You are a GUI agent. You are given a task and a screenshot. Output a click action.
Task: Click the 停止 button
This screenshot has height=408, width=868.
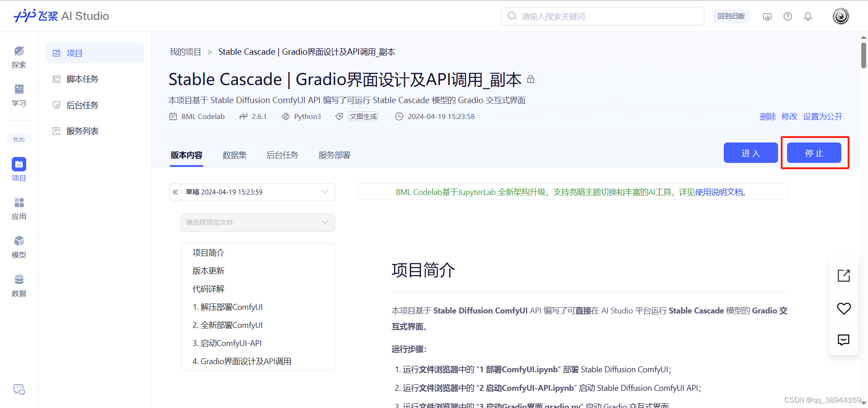point(814,153)
